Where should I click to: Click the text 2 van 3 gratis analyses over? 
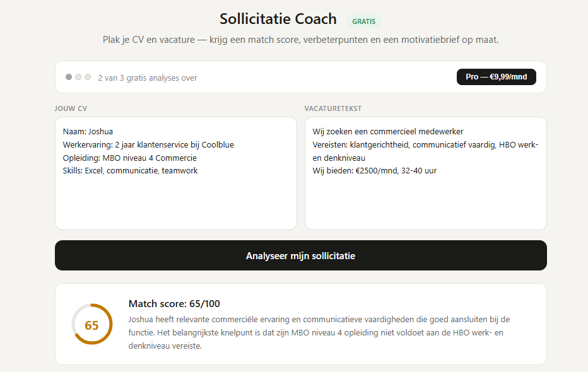coord(147,78)
